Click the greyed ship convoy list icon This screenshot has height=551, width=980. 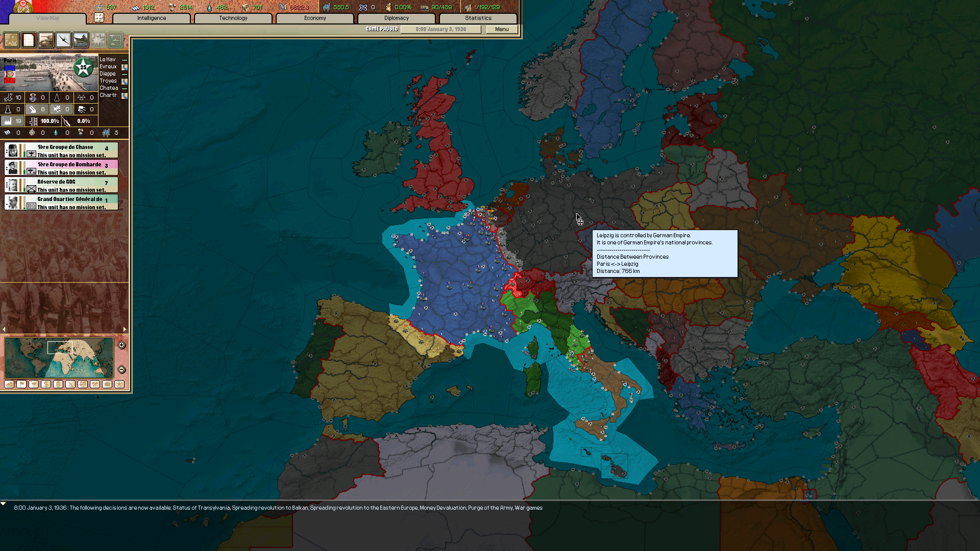[115, 40]
